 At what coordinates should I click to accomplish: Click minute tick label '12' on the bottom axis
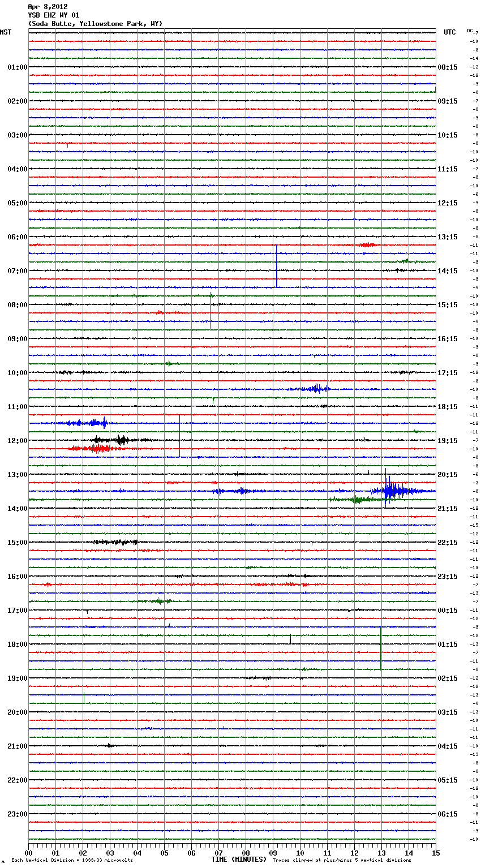354,853
